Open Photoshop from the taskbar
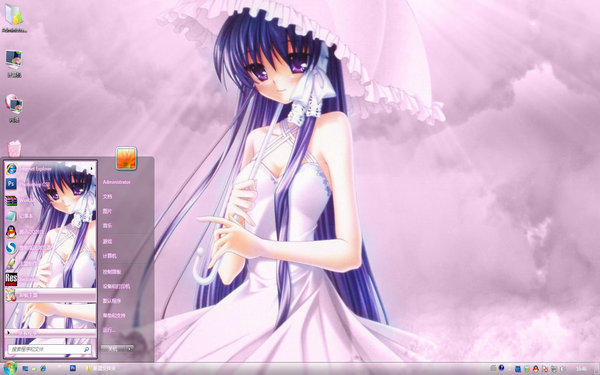The height and width of the screenshot is (375, 600). coord(72,368)
